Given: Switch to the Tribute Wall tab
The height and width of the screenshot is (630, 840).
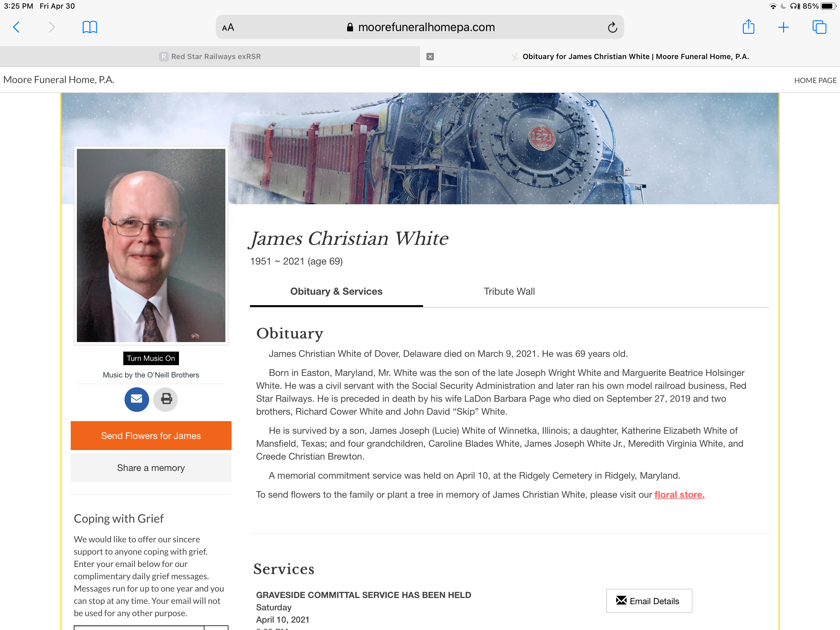Looking at the screenshot, I should 509,291.
